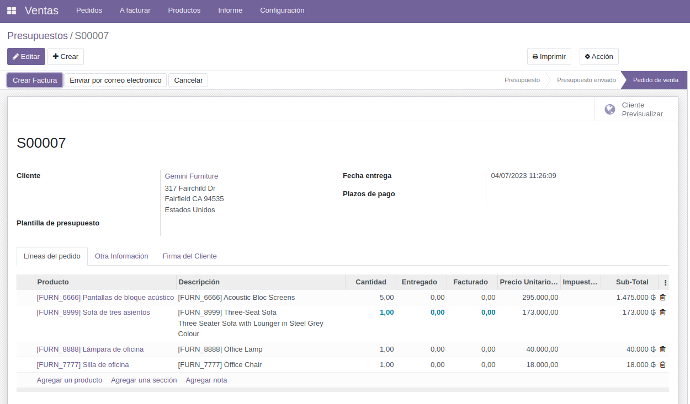
Task: Delete the Office Lamp order line
Action: click(x=662, y=349)
